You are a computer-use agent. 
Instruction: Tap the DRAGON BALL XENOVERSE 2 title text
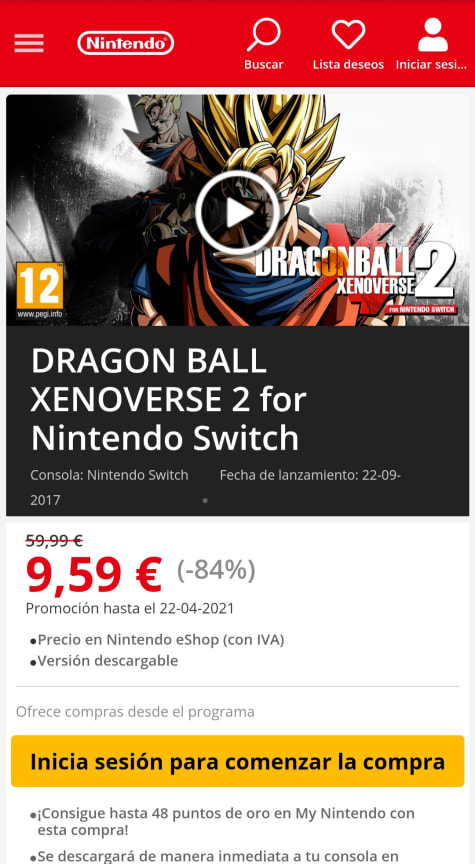tap(169, 399)
